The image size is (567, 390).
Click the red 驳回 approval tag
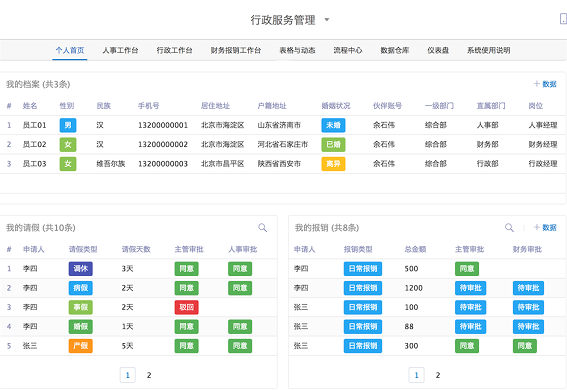pyautogui.click(x=187, y=307)
